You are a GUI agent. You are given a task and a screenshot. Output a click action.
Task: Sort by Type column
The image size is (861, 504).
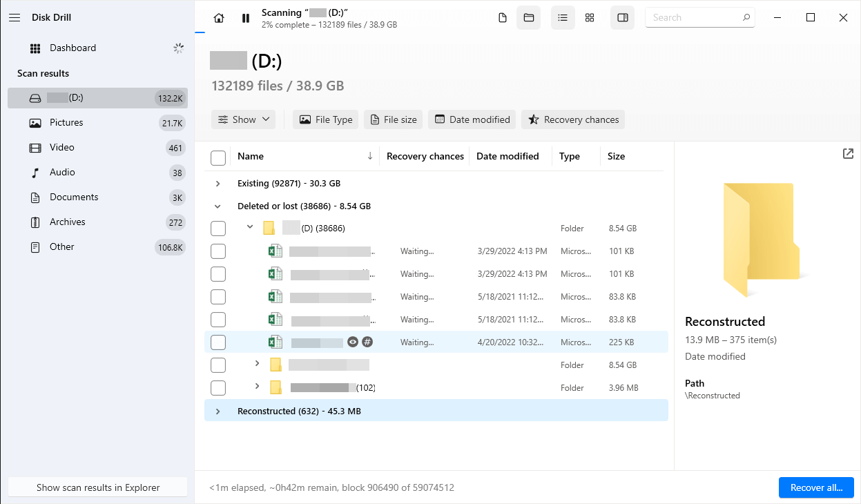(x=569, y=157)
